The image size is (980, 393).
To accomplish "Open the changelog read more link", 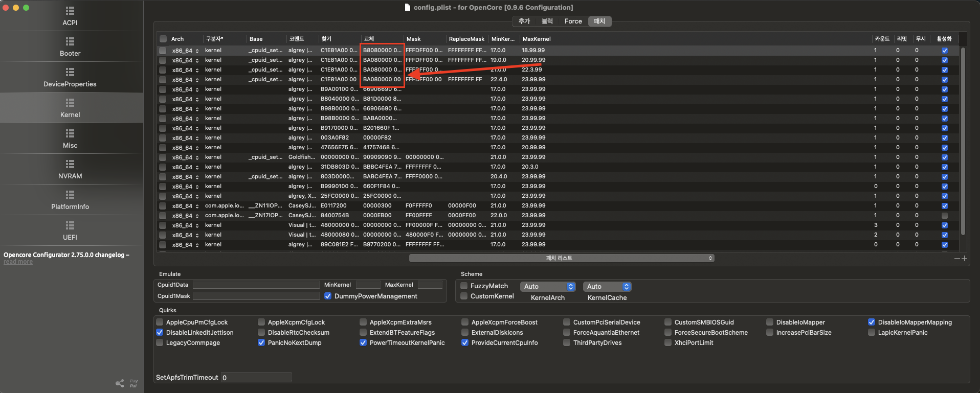I will pos(18,262).
